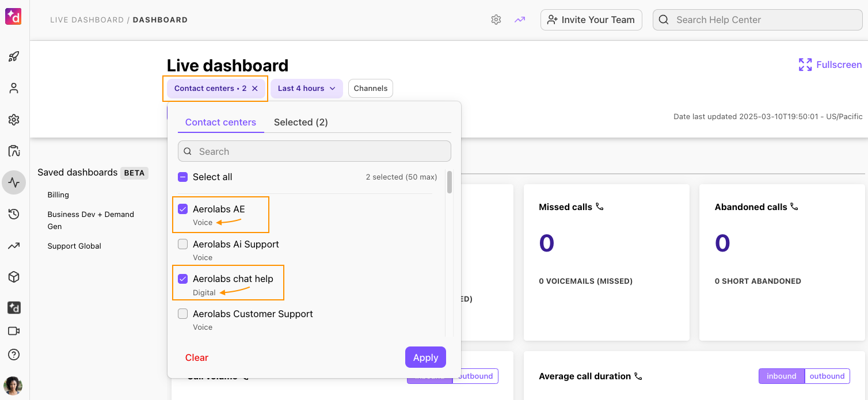868x400 pixels.
Task: Open Business Dev + Demand Gen dashboard
Action: click(91, 220)
